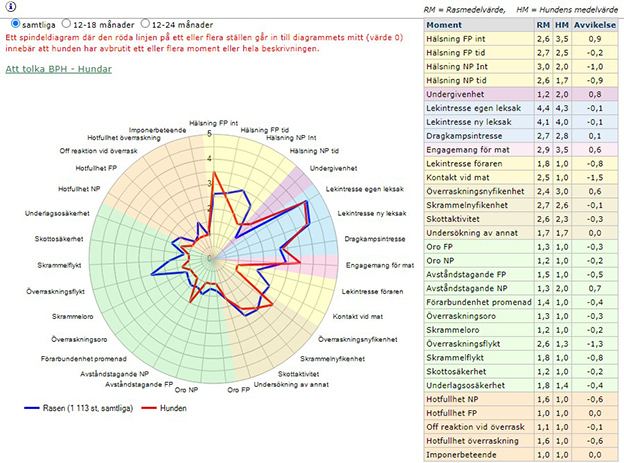624x463 pixels.
Task: Click the Kontakt vid mat chart axis label
Action: tap(358, 317)
